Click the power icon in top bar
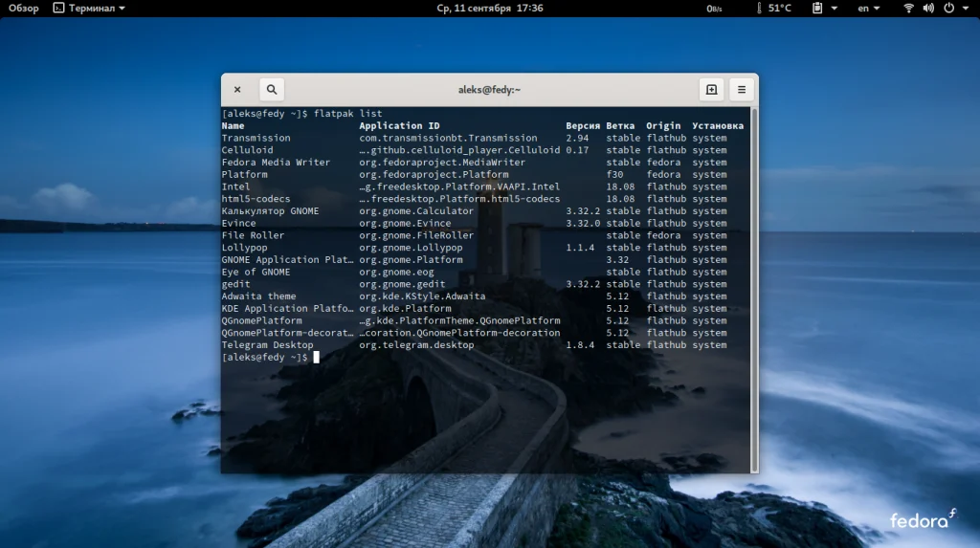Image resolution: width=980 pixels, height=548 pixels. 948,8
